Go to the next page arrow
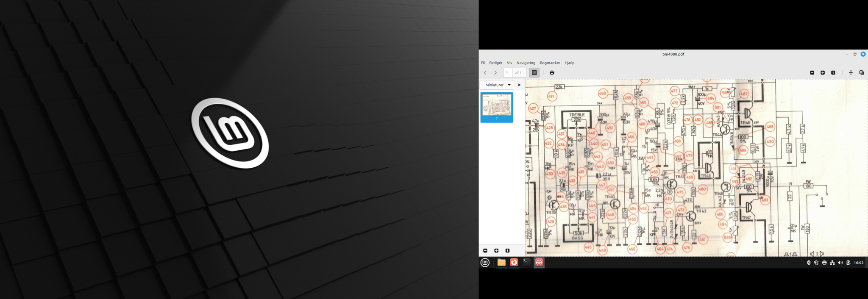868x299 pixels. coord(495,73)
